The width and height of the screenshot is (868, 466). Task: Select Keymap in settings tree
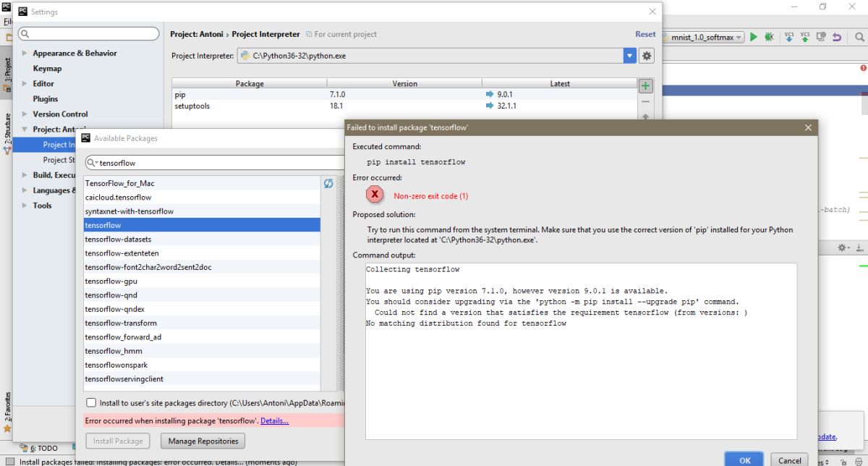coord(47,68)
